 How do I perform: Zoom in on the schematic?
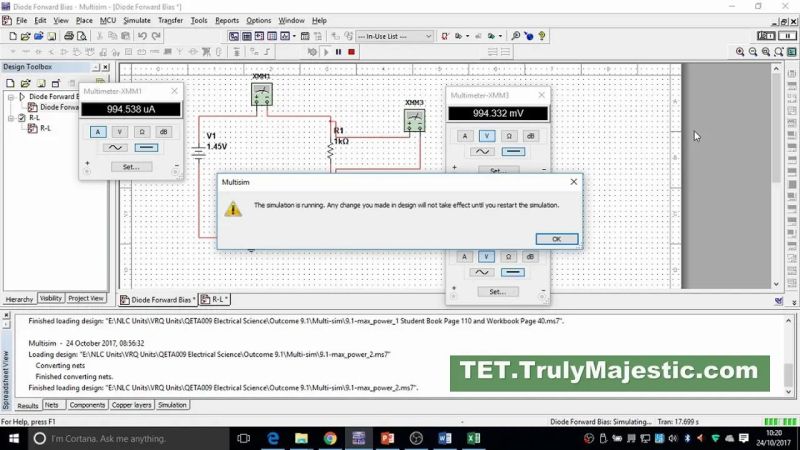coord(740,52)
